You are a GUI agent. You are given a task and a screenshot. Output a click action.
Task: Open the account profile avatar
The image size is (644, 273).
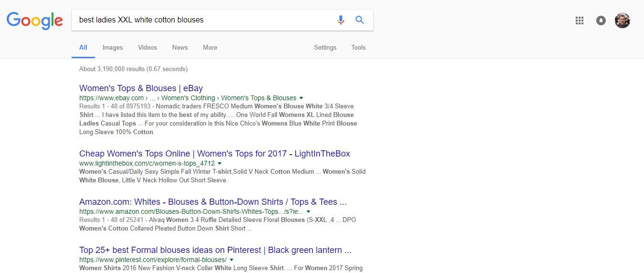tap(623, 21)
